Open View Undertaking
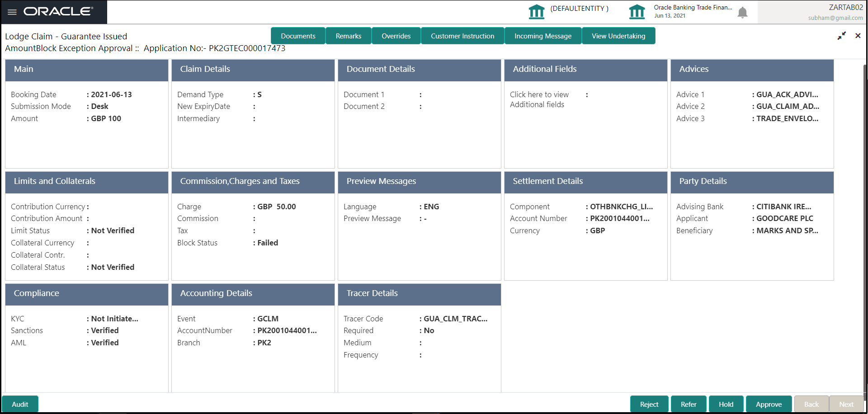868x414 pixels. coord(618,36)
